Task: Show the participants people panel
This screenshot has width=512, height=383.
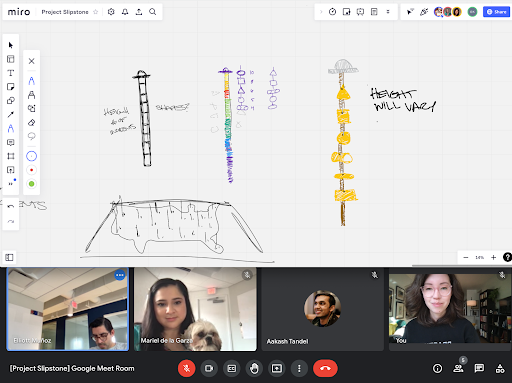Action: click(458, 368)
